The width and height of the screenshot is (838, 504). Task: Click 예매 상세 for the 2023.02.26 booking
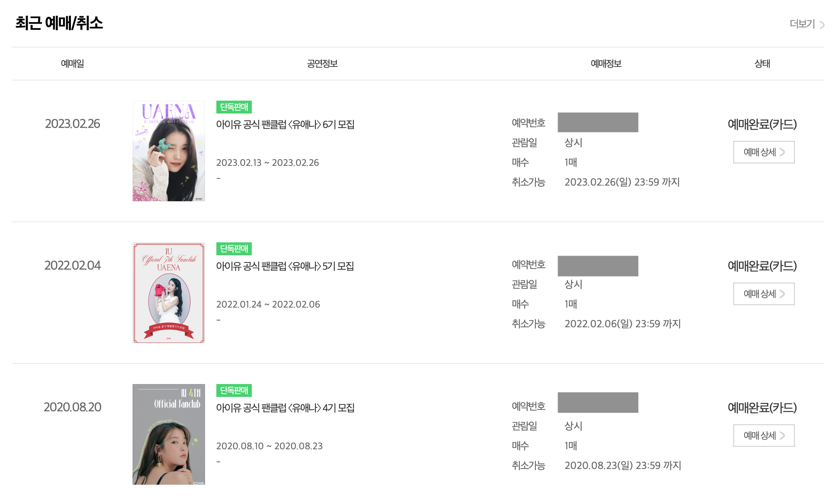tap(763, 152)
